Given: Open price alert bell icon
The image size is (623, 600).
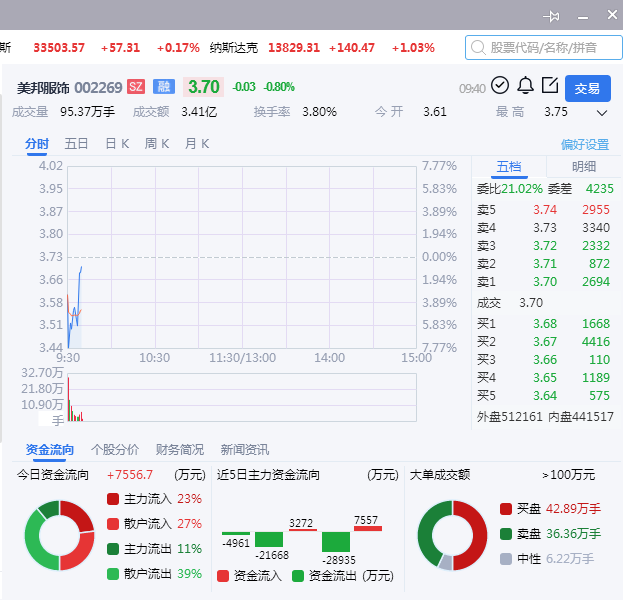Looking at the screenshot, I should pyautogui.click(x=525, y=85).
